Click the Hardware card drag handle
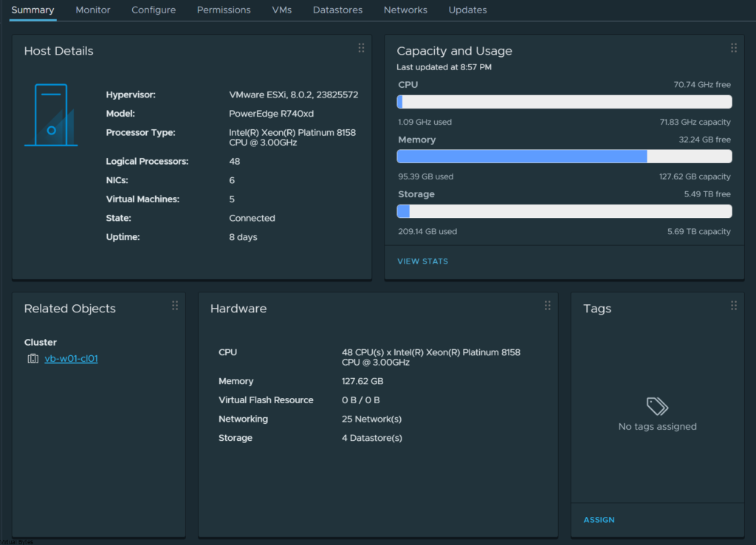The height and width of the screenshot is (545, 756). 548,306
